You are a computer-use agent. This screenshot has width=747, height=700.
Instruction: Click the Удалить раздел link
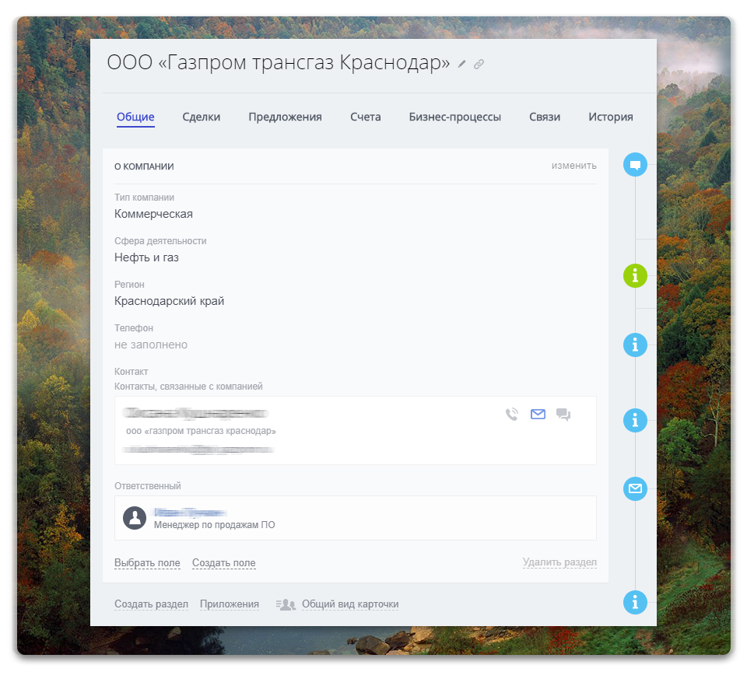(x=559, y=562)
